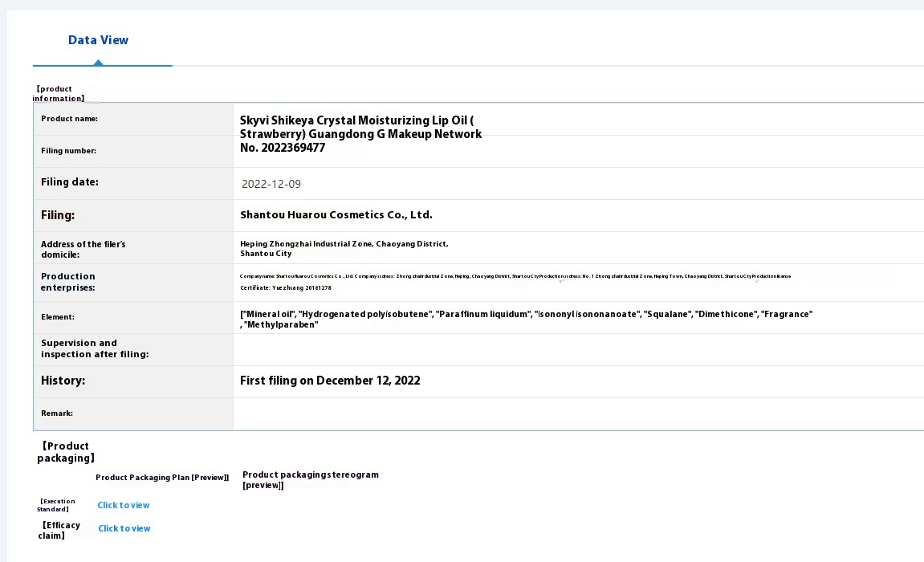The image size is (924, 562).
Task: Click the Shantou Huarou Cosmetics Co., Ltd. filer name
Action: pos(336,215)
